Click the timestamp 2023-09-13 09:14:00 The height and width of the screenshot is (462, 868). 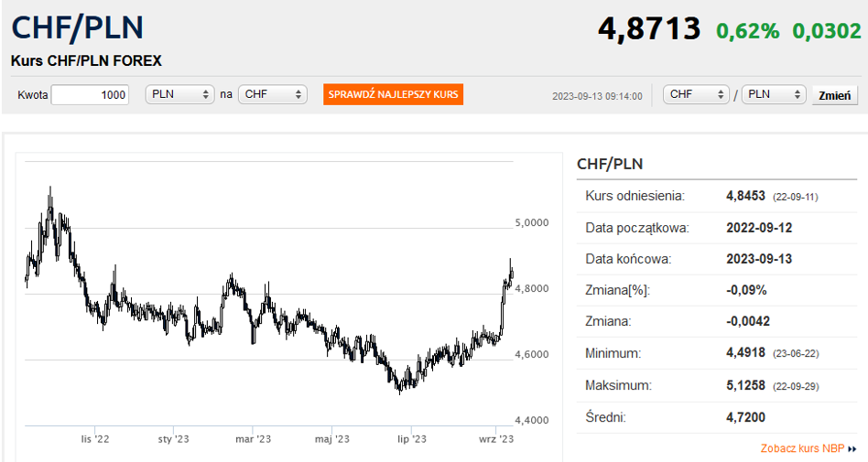tap(597, 96)
